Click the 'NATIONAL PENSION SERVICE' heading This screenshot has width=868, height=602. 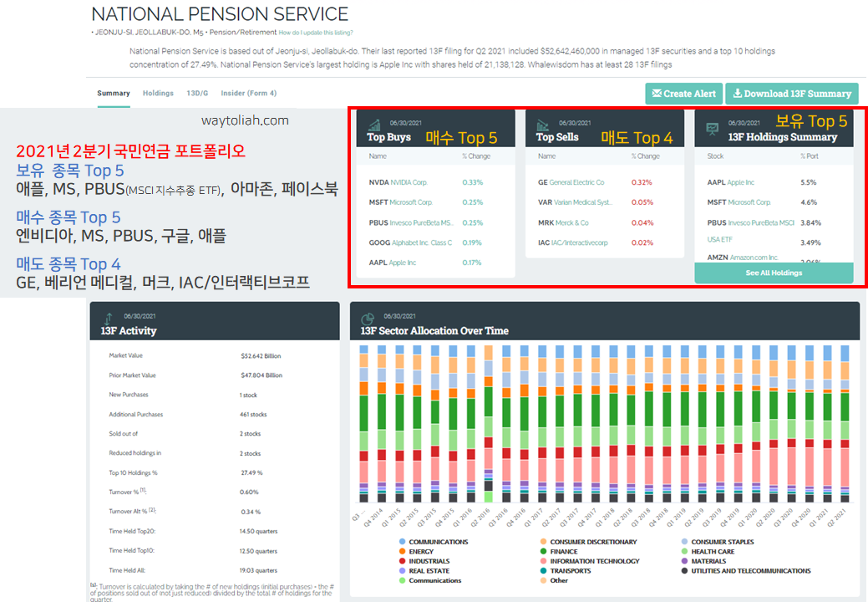220,14
